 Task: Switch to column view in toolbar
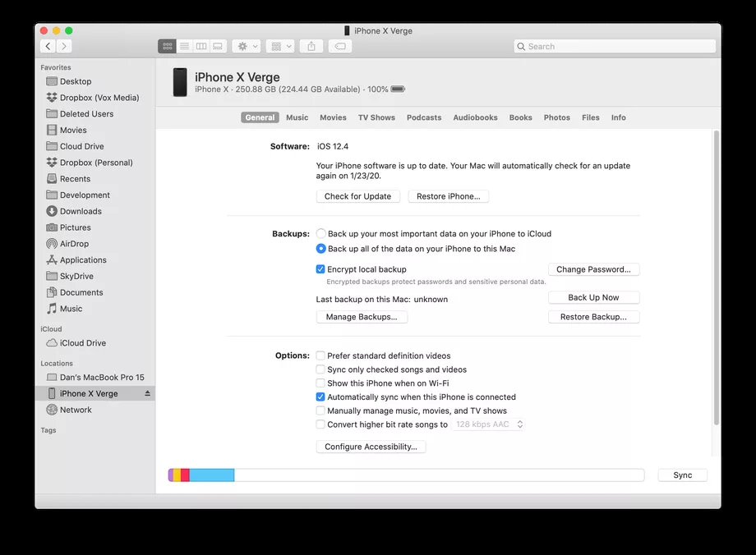click(201, 46)
